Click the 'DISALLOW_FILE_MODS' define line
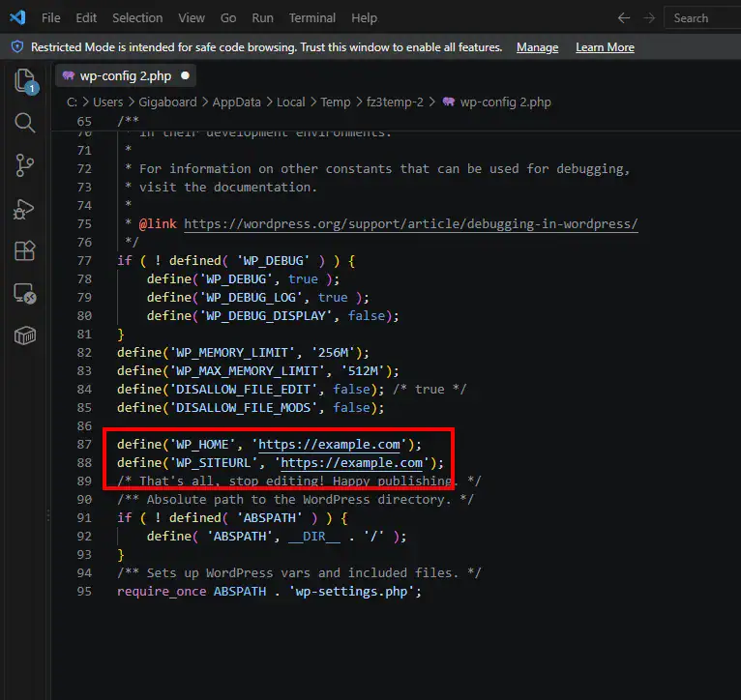The image size is (741, 700). (251, 408)
